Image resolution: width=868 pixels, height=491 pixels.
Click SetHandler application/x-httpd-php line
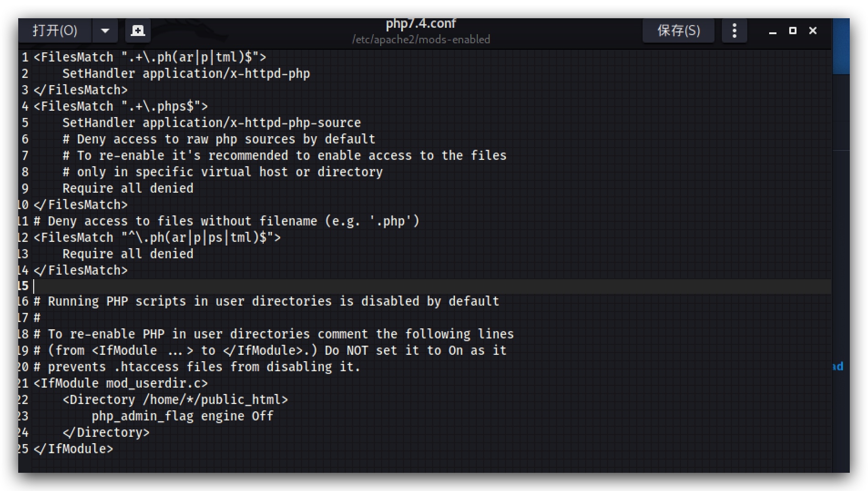(x=186, y=73)
